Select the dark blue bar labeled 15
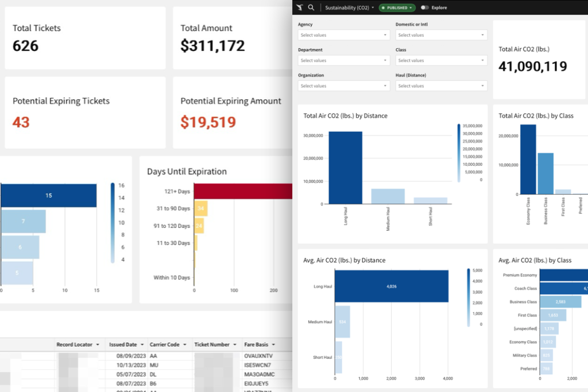 tap(48, 195)
